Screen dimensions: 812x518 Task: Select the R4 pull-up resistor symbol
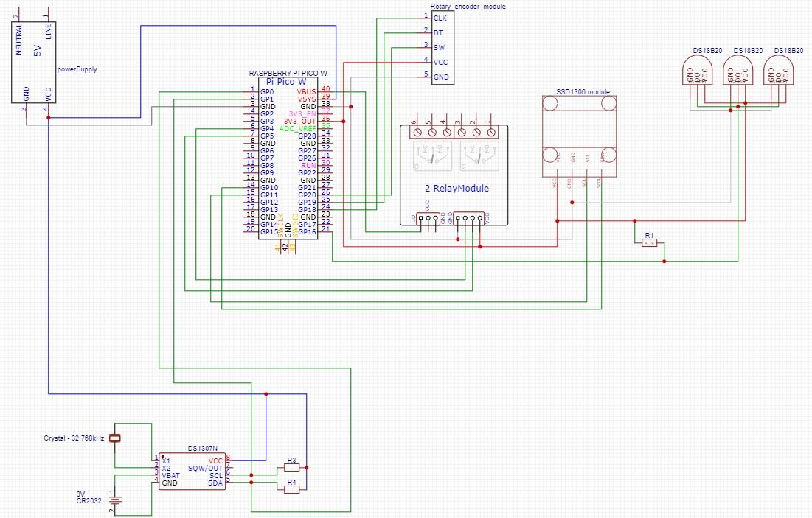point(291,489)
